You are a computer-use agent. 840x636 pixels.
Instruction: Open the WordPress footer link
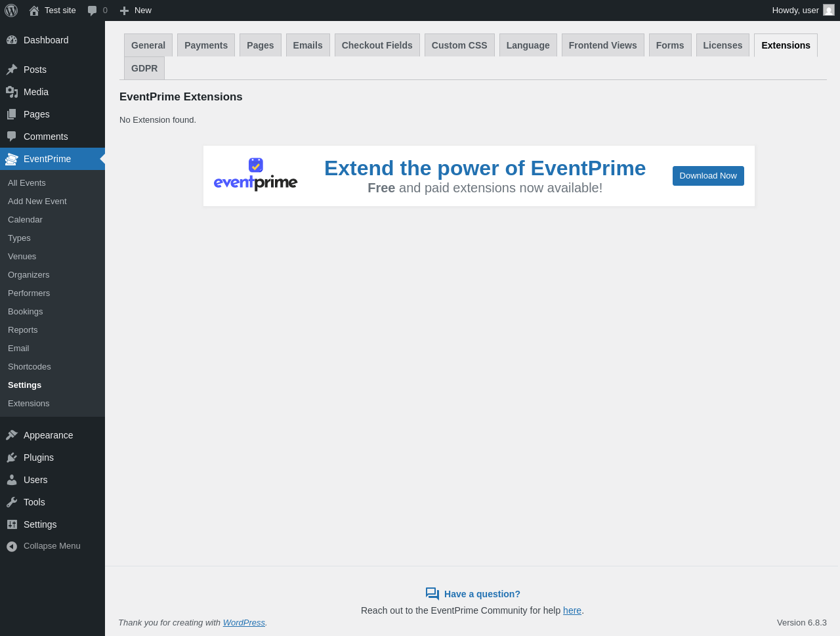(244, 623)
